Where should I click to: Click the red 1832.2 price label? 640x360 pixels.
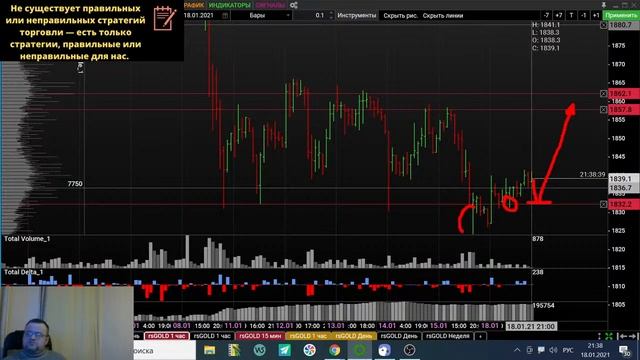coord(624,204)
